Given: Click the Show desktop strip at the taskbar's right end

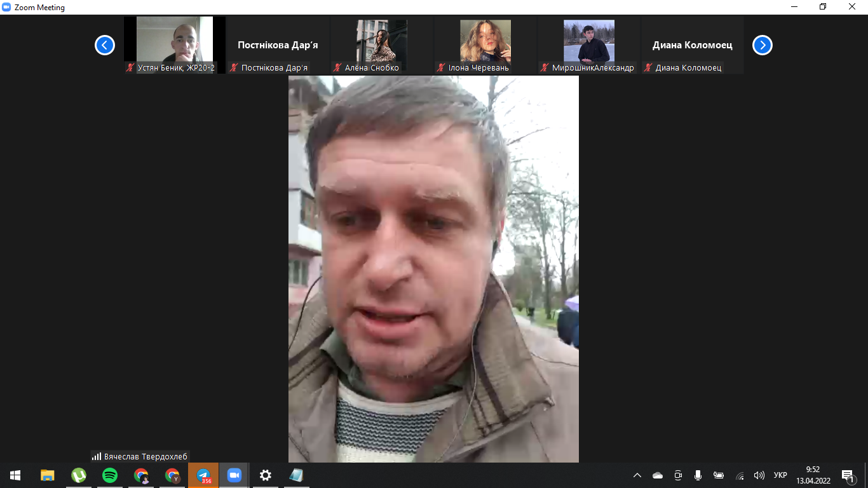Looking at the screenshot, I should 866,475.
